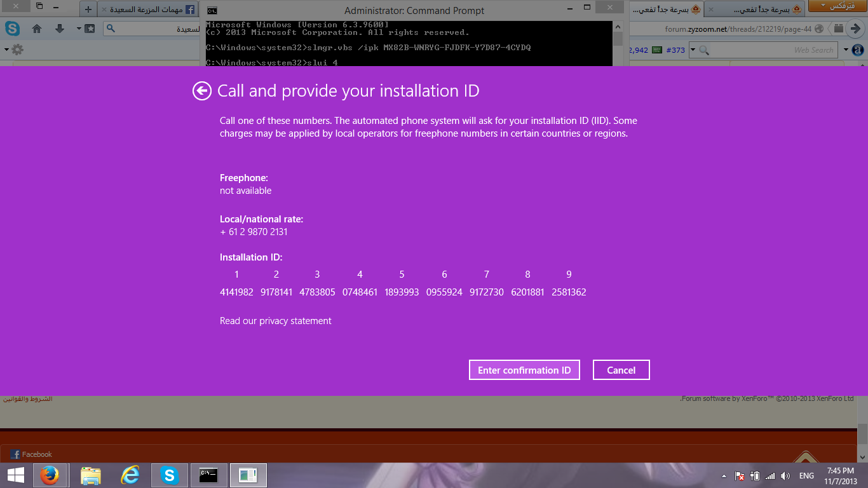Switch to the rightmost zyzoom forum tab
This screenshot has width=868, height=488.
754,10
